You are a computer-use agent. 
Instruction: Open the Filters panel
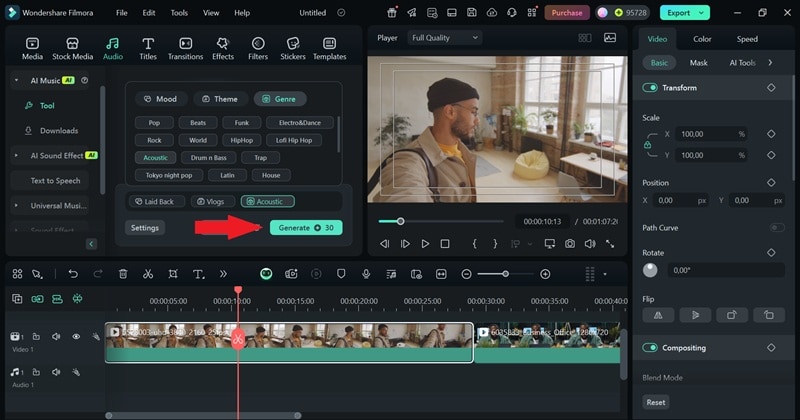(258, 49)
